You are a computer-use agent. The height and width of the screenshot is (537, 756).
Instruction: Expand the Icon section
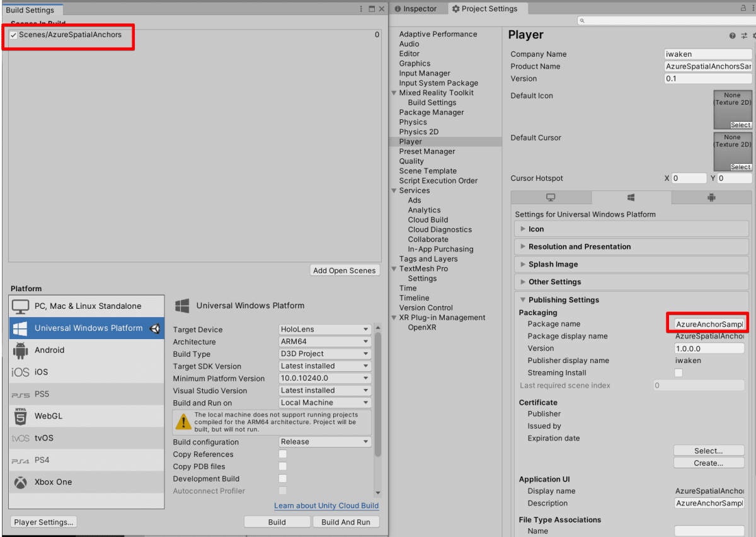tap(632, 229)
